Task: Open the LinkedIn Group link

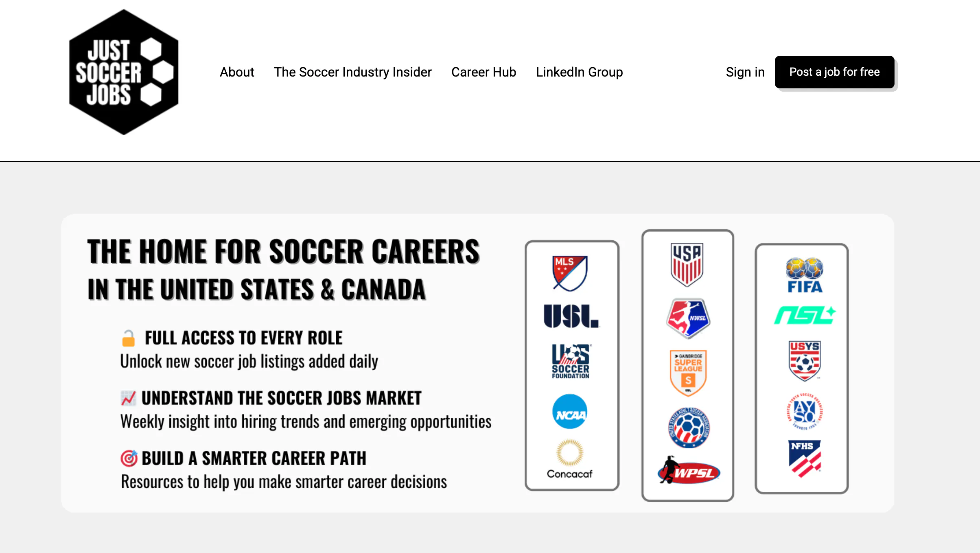Action: (x=579, y=72)
